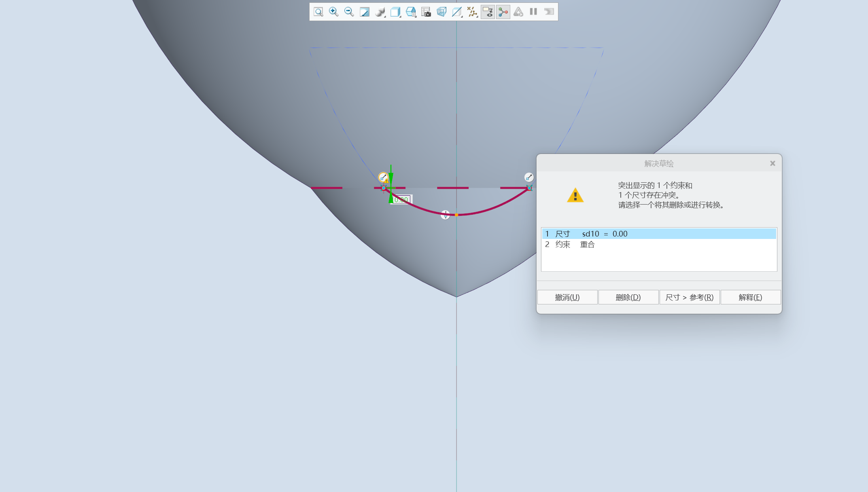
Task: Click the Explain (解释) button
Action: tap(750, 297)
